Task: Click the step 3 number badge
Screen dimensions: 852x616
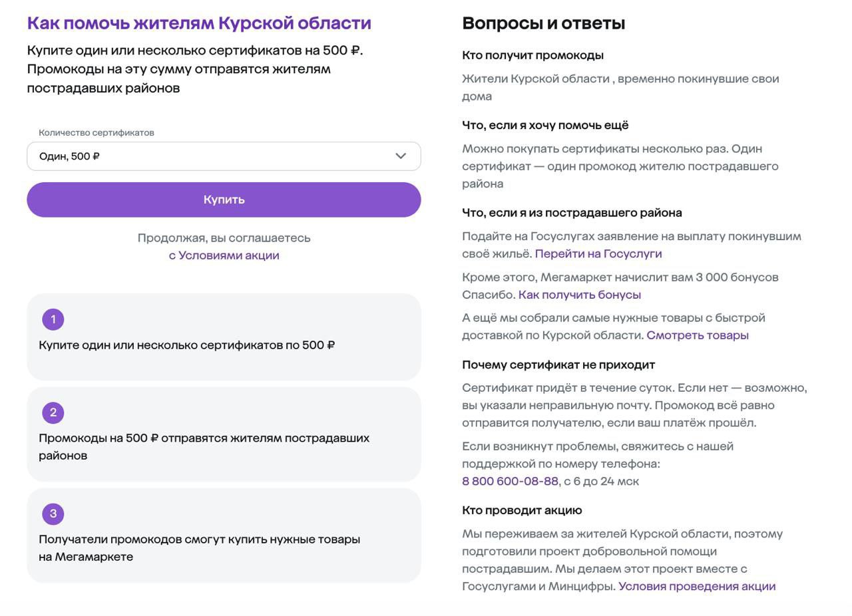Action: pyautogui.click(x=53, y=514)
